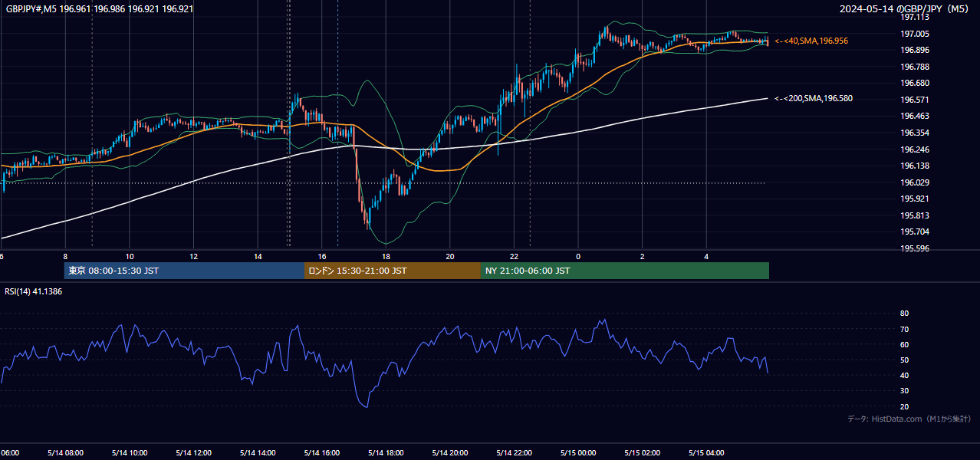Click hour label 18 under price chart
This screenshot has height=460, width=980.
pos(386,256)
